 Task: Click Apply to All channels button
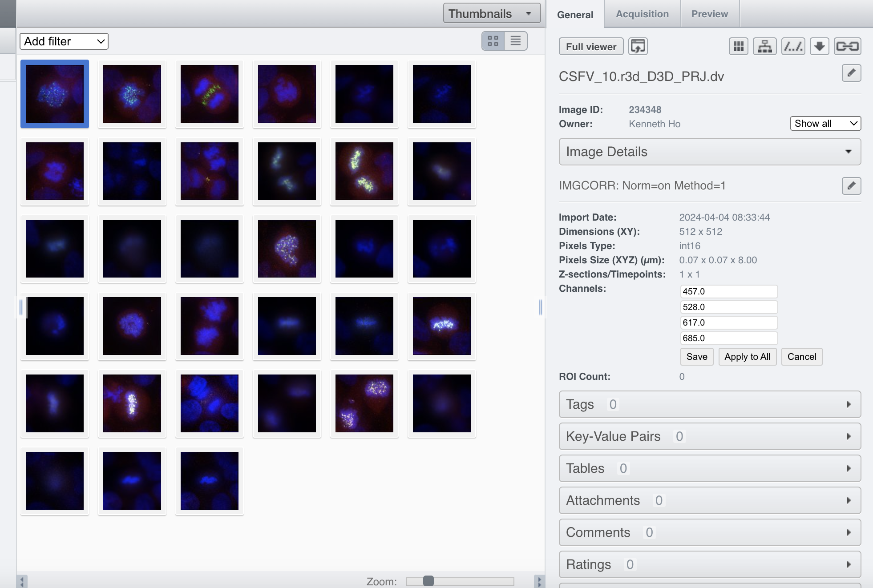pos(747,357)
